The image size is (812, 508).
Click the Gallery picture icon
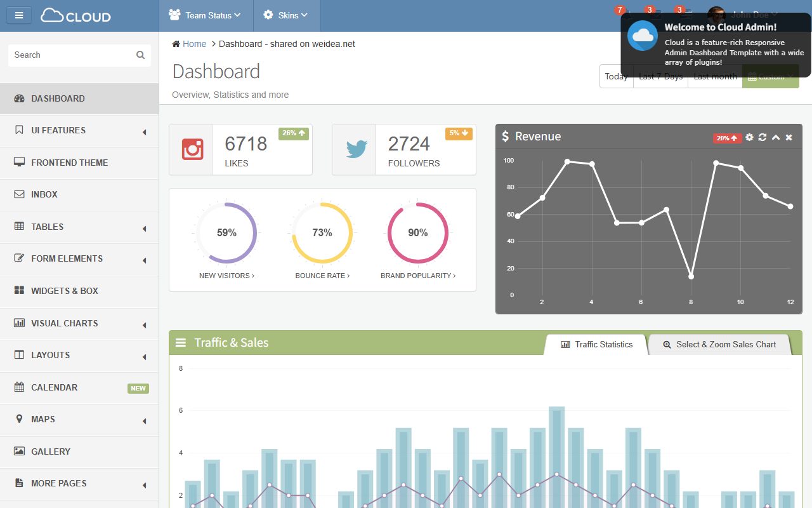click(x=19, y=451)
